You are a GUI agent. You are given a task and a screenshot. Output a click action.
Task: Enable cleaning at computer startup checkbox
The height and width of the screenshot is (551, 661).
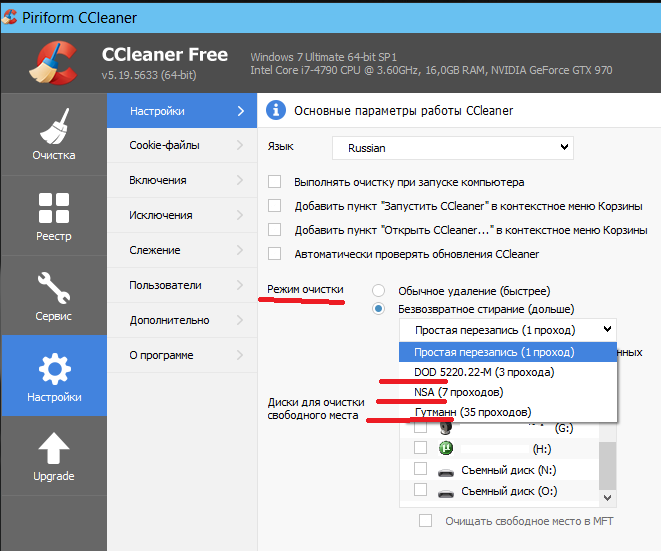click(x=274, y=182)
